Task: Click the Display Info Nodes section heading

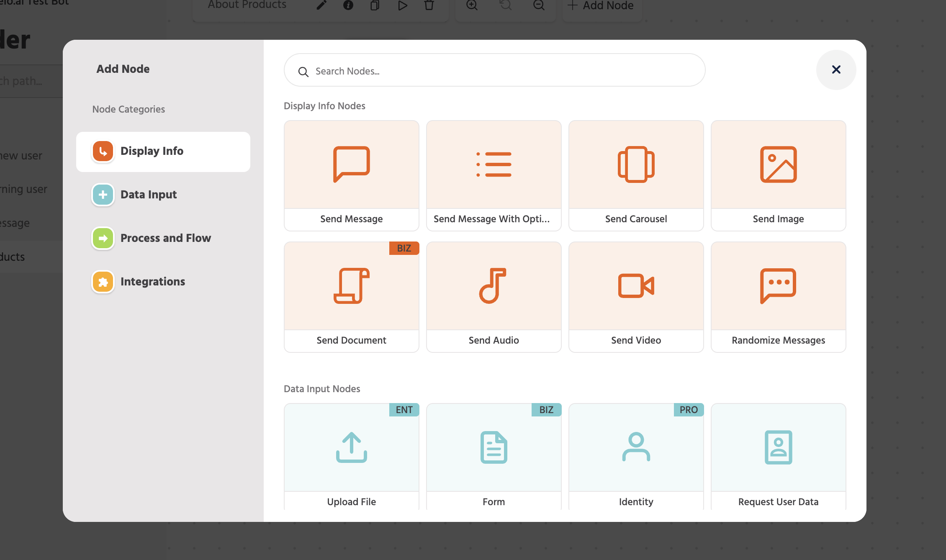Action: coord(324,106)
